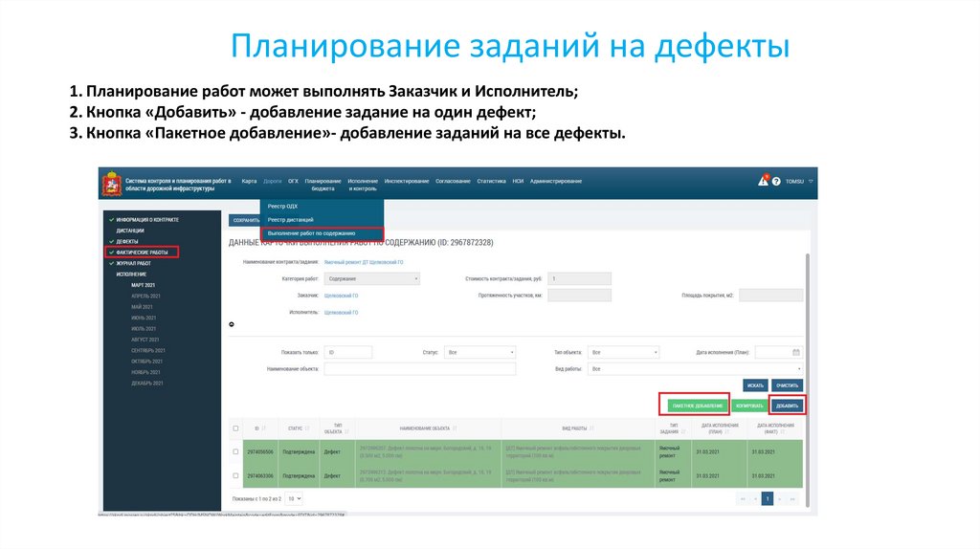Click the Дата исполнения (План) date field
980x549 pixels.
coord(778,352)
